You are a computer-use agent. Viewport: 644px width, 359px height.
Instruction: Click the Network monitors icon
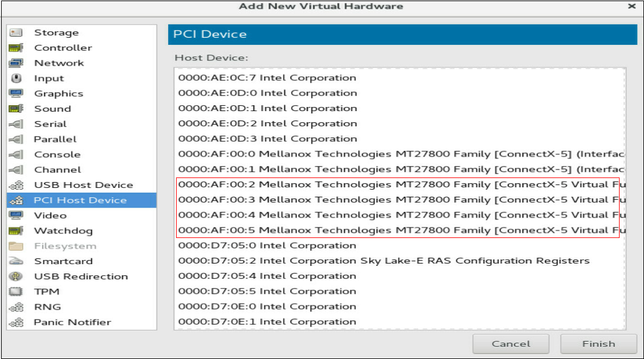tap(16, 63)
